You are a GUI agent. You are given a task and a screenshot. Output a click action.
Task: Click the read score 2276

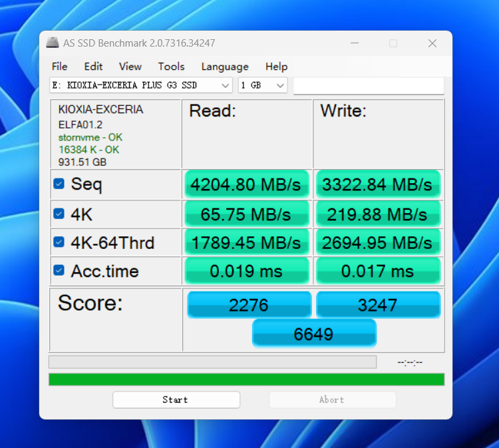pyautogui.click(x=249, y=305)
